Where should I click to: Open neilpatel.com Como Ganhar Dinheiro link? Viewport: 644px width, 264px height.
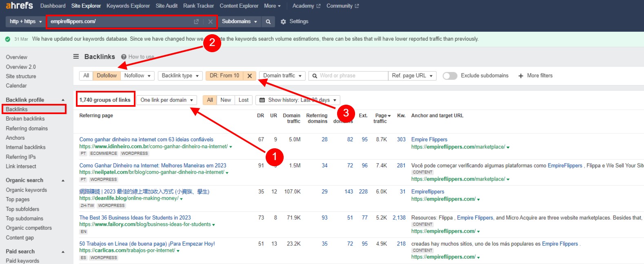[x=153, y=166]
